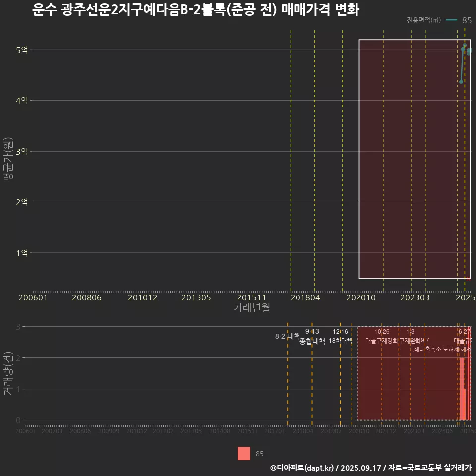Click 201701 on the volume chart x-axis
The image size is (476, 476).
(274, 431)
